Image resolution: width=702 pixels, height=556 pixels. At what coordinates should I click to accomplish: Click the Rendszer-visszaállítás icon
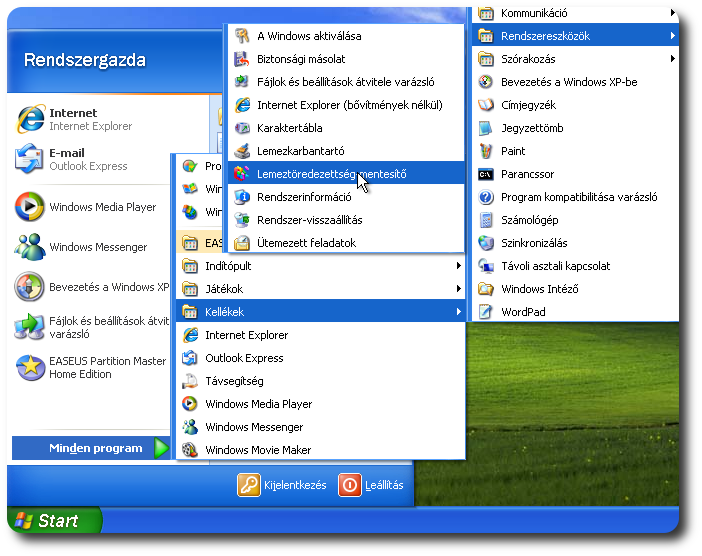click(242, 220)
